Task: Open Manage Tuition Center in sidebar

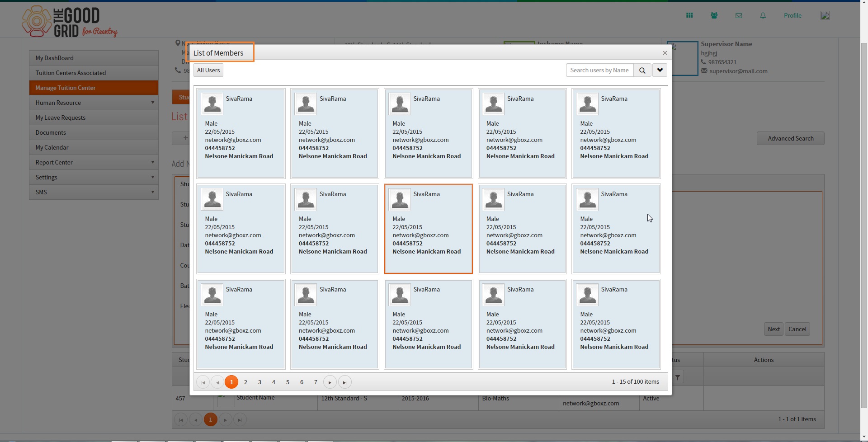Action: [94, 88]
